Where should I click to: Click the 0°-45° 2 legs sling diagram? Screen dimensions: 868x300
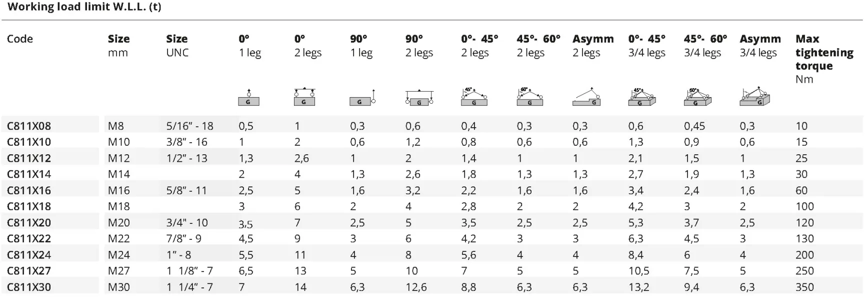[x=474, y=97]
